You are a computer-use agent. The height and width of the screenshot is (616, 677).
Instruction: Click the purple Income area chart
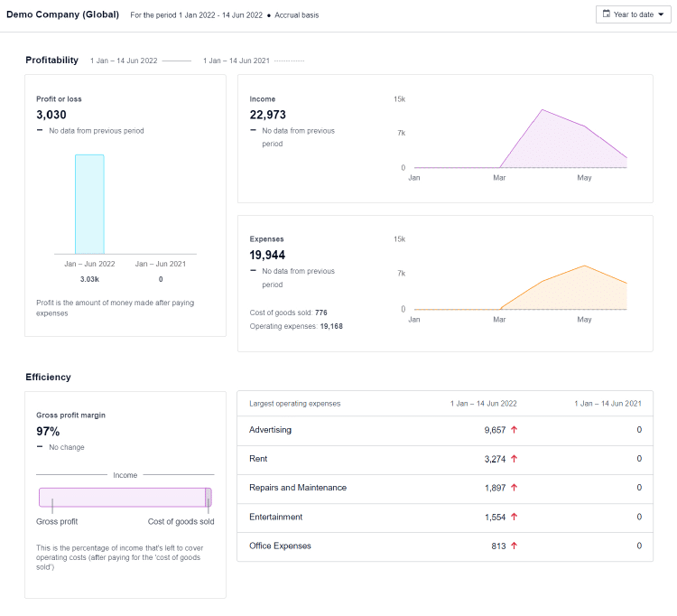pos(560,145)
